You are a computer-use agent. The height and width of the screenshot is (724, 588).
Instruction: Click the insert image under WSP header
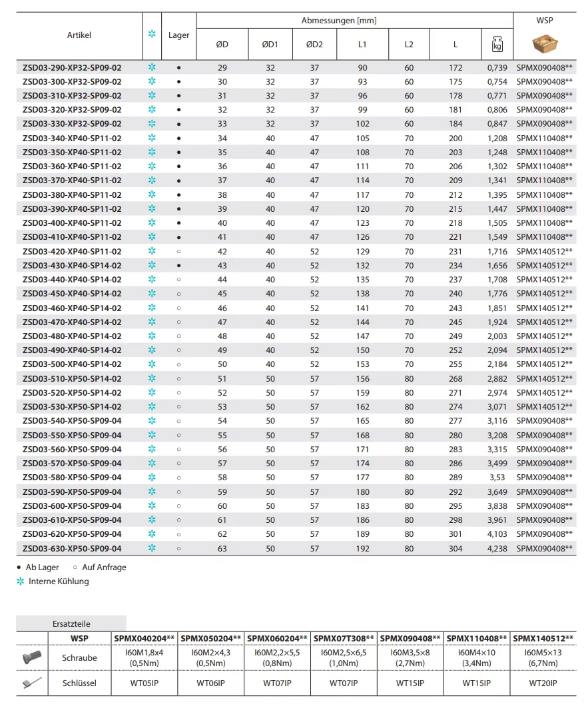[x=544, y=44]
